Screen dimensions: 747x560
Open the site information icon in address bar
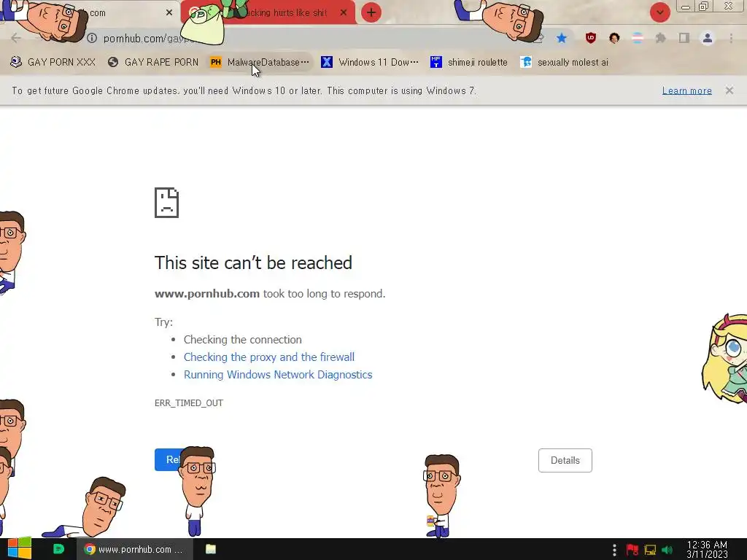92,38
